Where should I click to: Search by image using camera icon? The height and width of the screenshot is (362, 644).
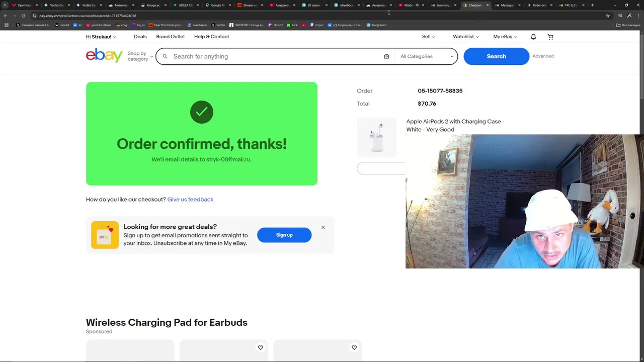pos(386,56)
